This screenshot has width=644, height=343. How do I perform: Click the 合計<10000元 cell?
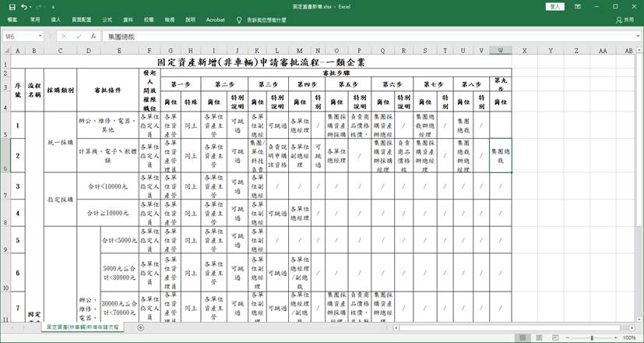pyautogui.click(x=107, y=186)
